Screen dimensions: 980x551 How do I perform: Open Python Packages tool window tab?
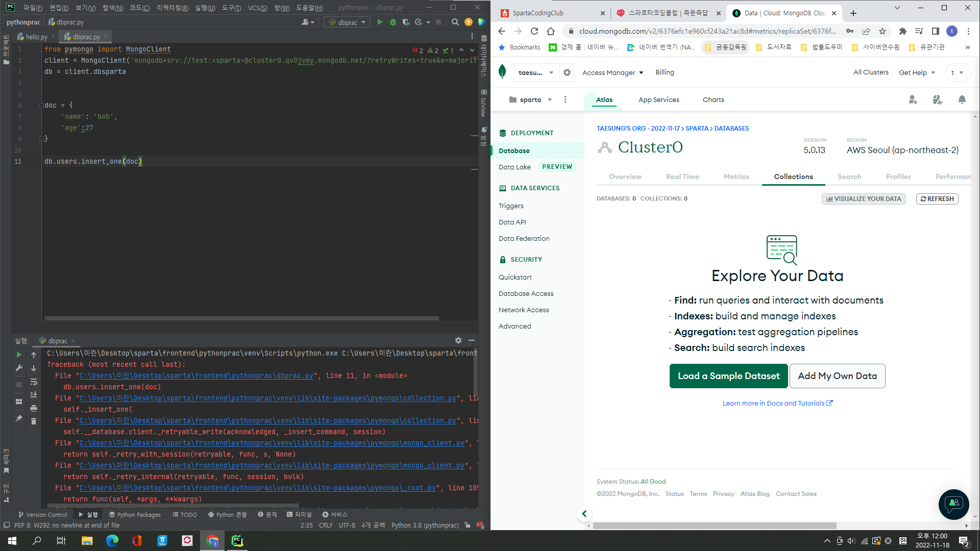(134, 514)
